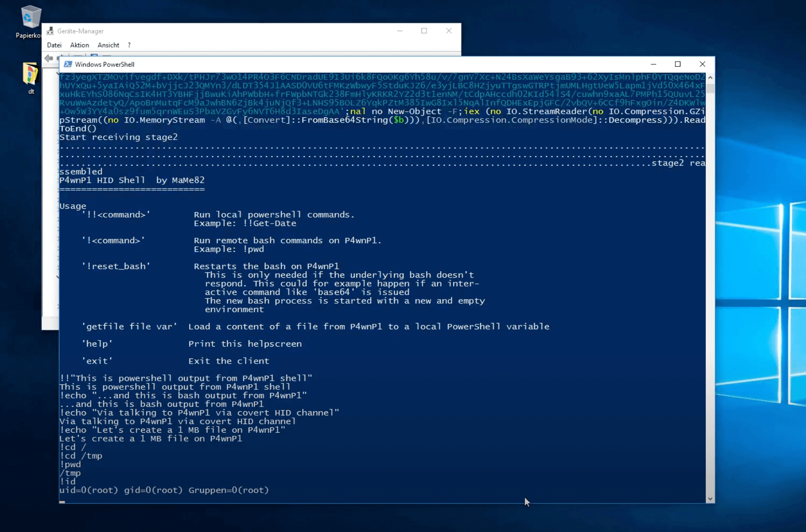
Task: Click 'Exit the client' description
Action: pos(229,361)
